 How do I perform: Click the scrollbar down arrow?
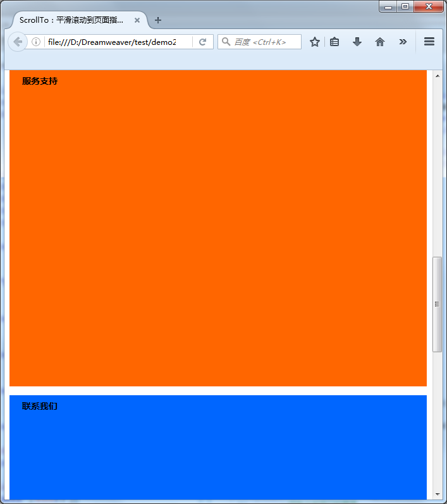click(x=438, y=495)
